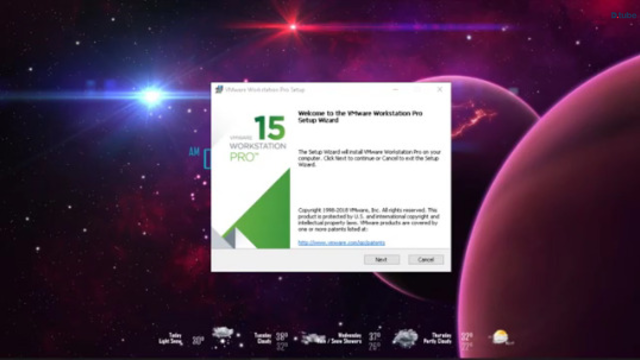The height and width of the screenshot is (360, 640).
Task: Click the Today light snow weather icon
Action: point(223,336)
